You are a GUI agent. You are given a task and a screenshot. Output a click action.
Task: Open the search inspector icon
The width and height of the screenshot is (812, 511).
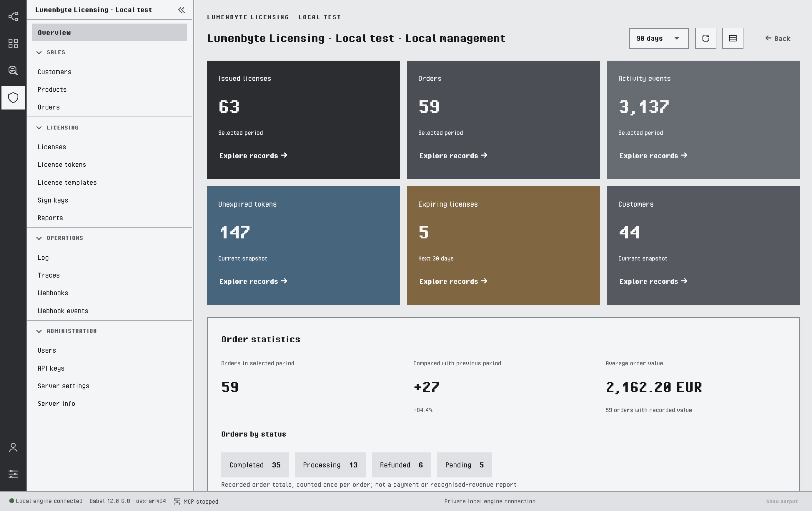13,70
